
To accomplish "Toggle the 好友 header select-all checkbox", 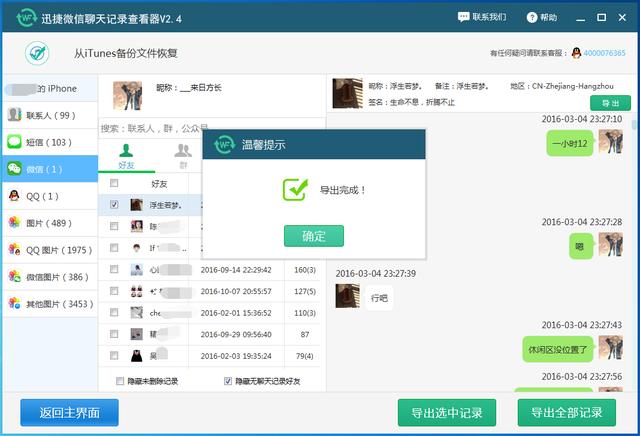I will click(x=114, y=183).
